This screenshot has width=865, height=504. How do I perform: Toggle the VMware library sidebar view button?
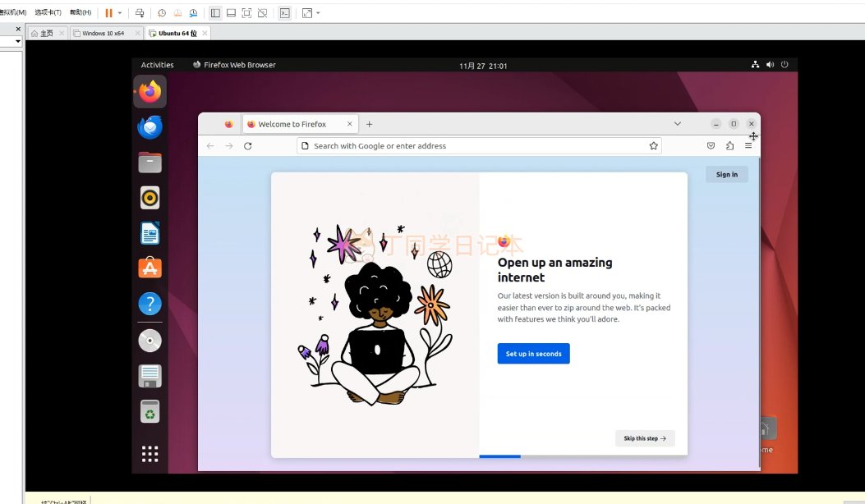pos(216,12)
